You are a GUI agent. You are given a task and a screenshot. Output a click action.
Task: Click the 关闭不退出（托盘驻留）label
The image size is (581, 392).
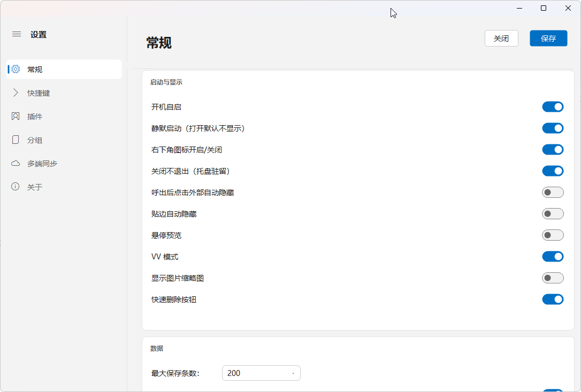191,171
